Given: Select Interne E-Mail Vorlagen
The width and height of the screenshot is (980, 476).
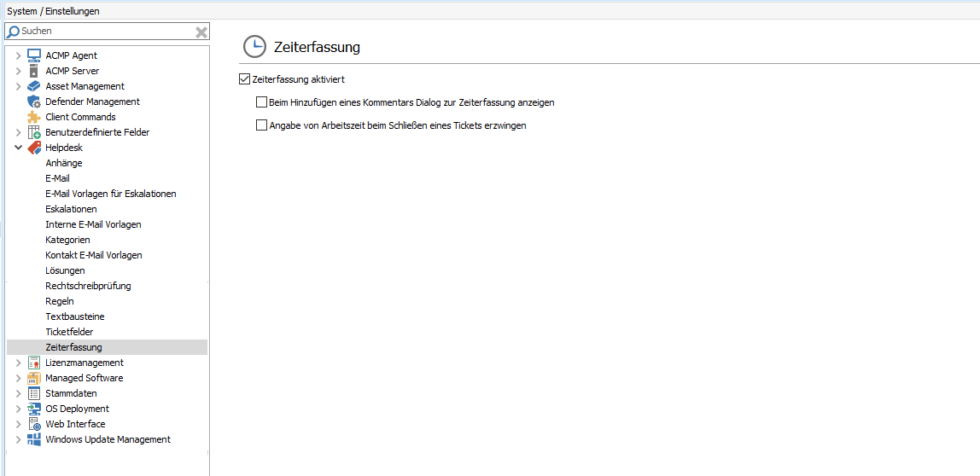Looking at the screenshot, I should [x=93, y=224].
